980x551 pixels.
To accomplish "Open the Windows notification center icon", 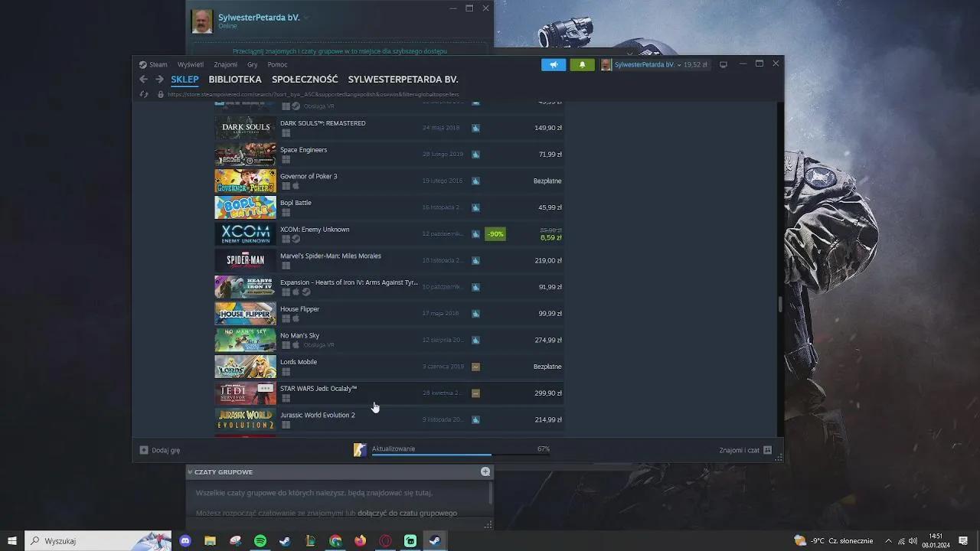I will [x=963, y=541].
